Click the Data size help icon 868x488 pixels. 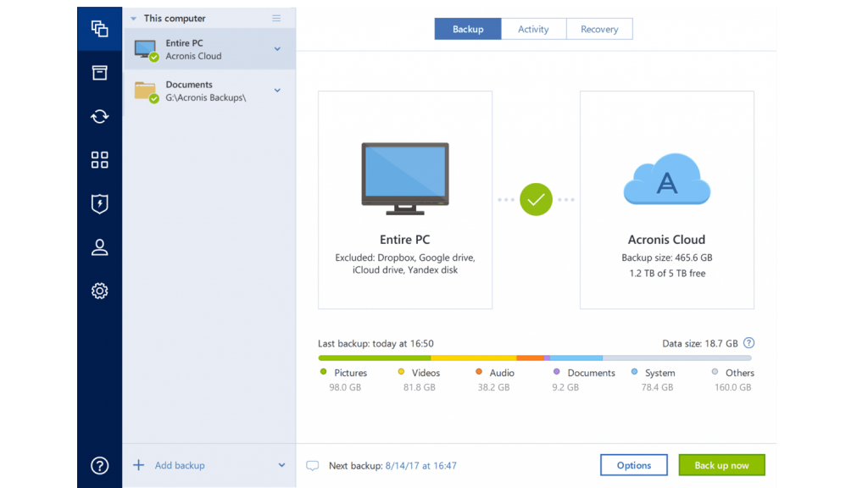pos(749,343)
